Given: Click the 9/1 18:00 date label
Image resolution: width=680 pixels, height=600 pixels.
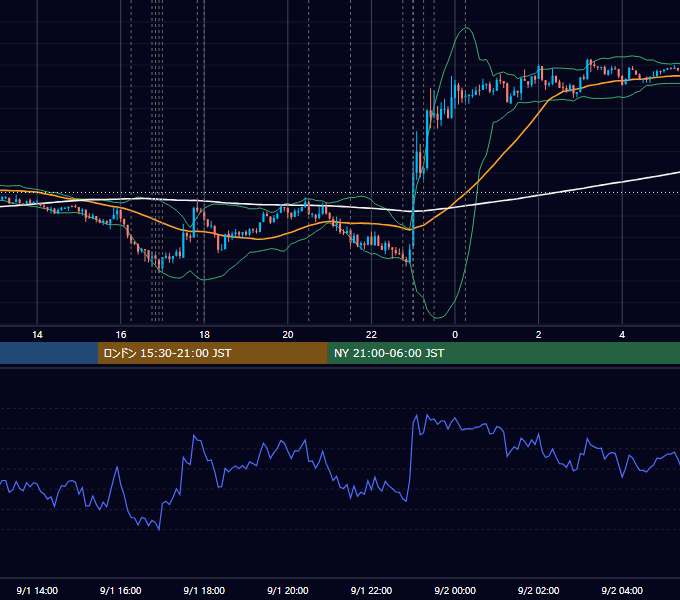Looking at the screenshot, I should coord(204,590).
